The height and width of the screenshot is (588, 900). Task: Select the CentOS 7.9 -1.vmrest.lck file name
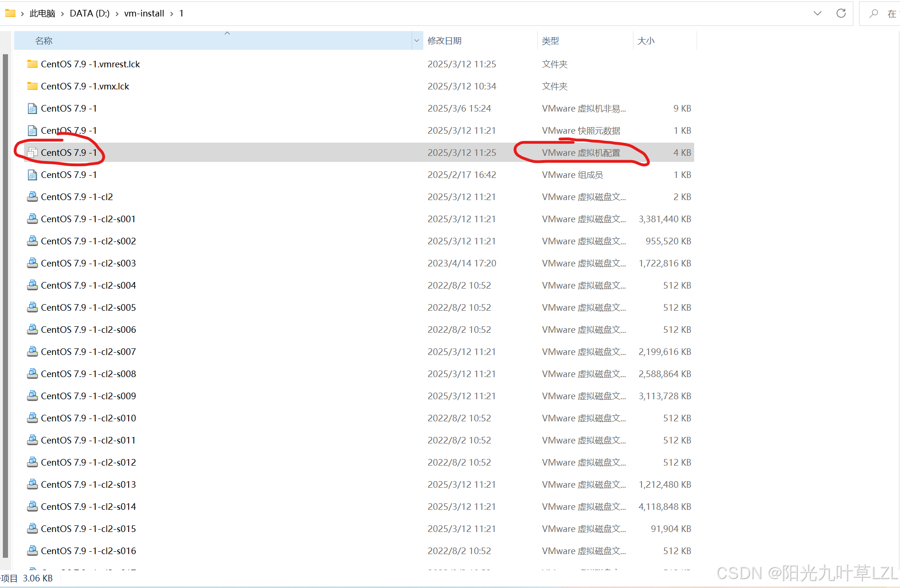[90, 64]
